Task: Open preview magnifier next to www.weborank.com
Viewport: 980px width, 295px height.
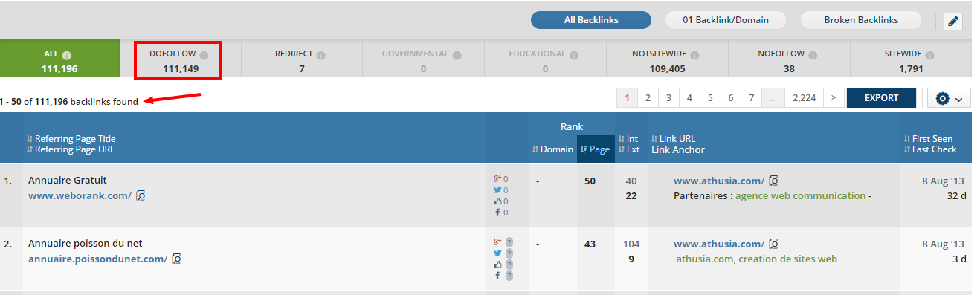Action: (141, 195)
